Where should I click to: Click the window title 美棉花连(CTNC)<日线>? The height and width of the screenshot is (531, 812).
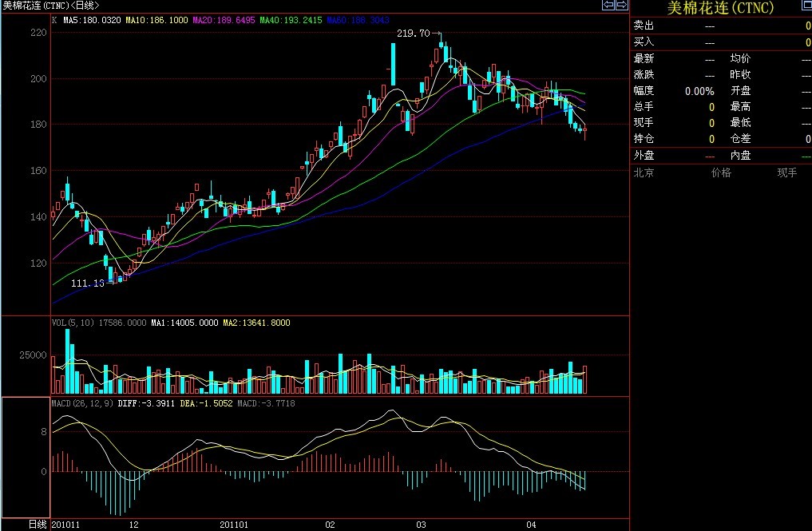point(50,6)
